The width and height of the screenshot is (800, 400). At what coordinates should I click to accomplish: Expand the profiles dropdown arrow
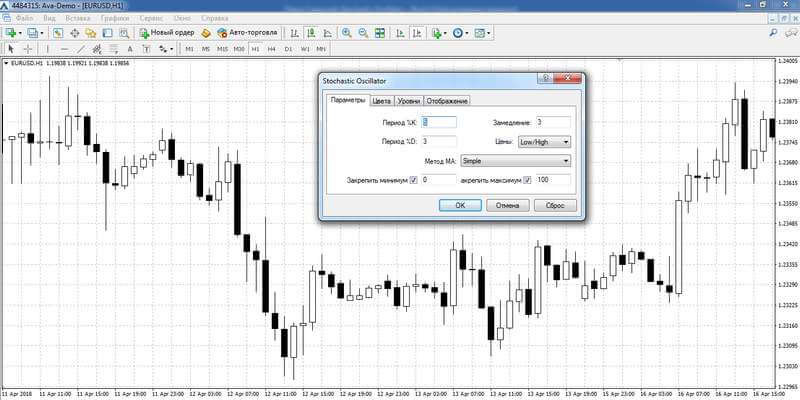click(x=42, y=33)
